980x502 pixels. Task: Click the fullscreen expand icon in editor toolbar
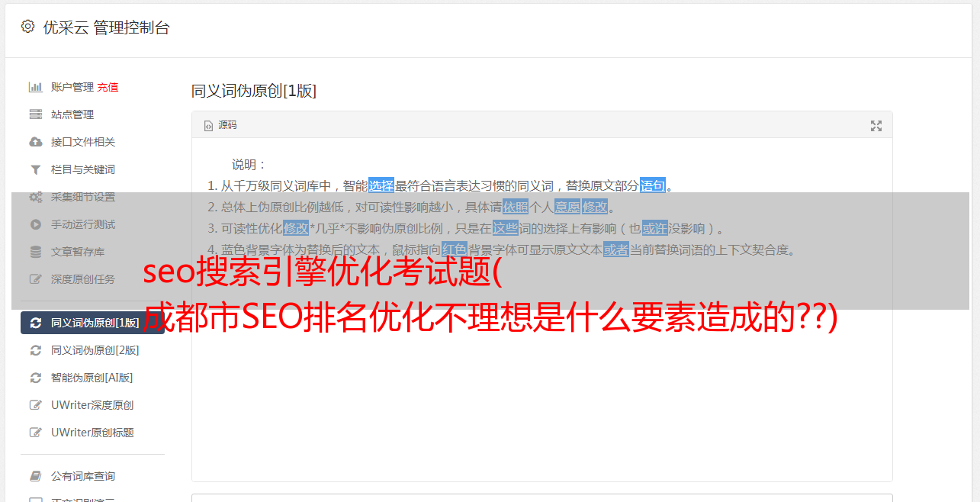pyautogui.click(x=876, y=126)
